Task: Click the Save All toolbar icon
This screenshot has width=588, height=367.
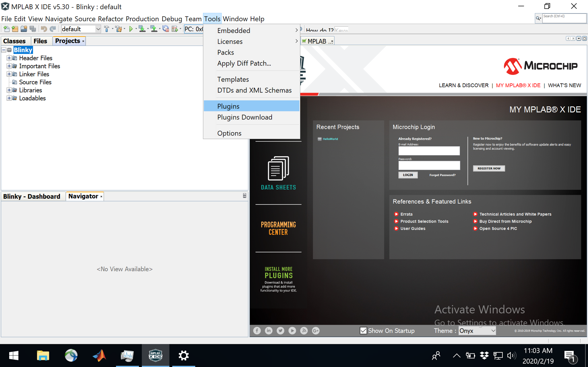Action: pos(32,29)
